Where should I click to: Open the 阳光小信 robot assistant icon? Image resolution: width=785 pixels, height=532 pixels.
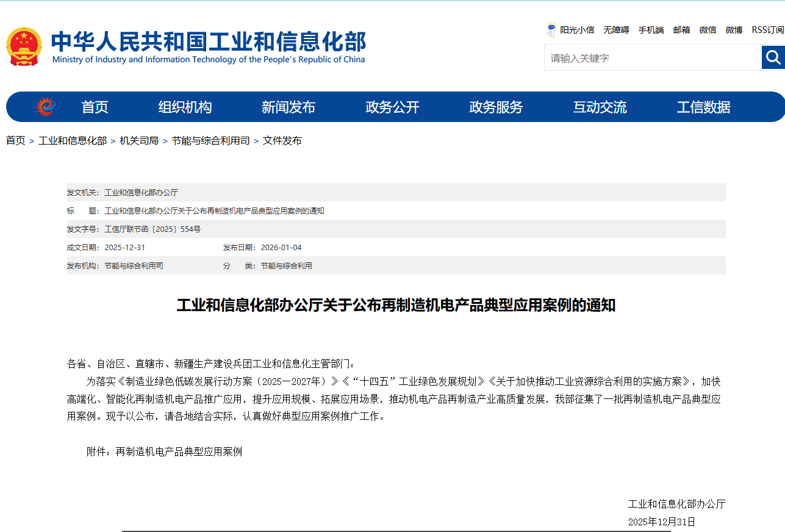pos(551,29)
